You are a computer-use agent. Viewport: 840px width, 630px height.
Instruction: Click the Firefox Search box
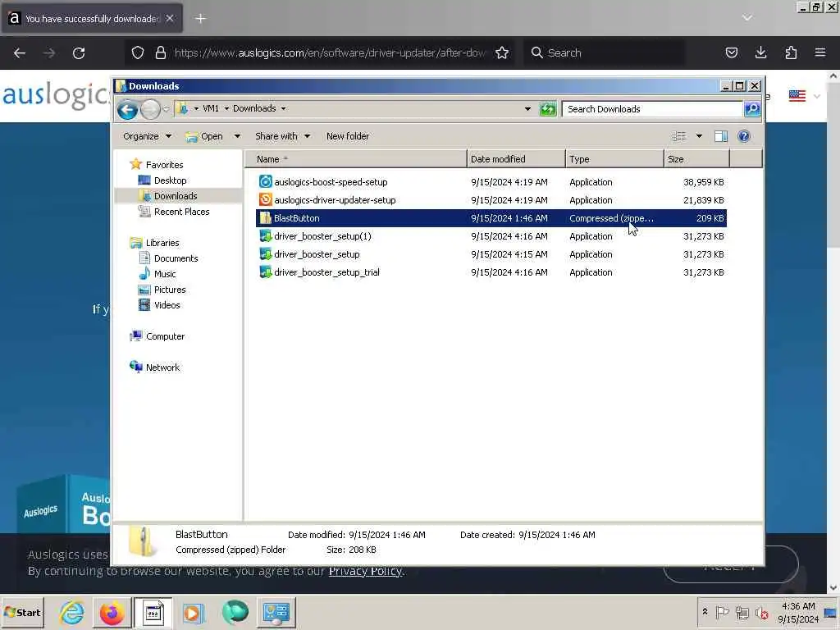[x=604, y=53]
